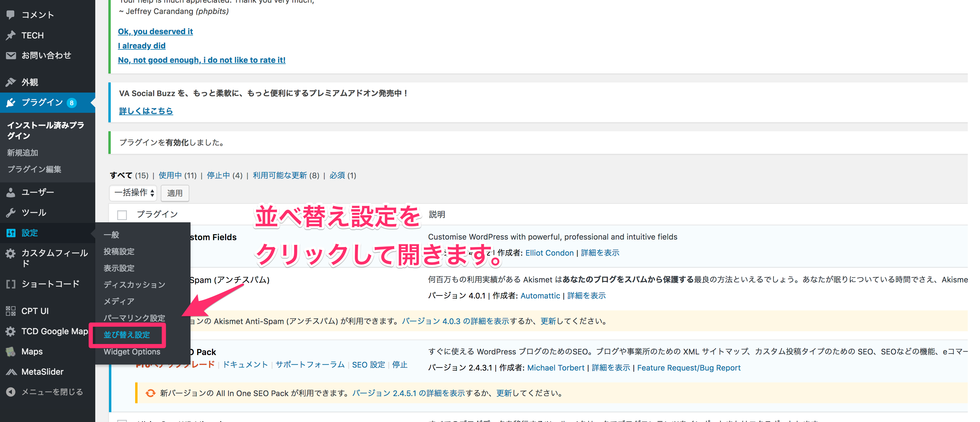The width and height of the screenshot is (980, 422).
Task: Open 投稿設定 in the settings flyout
Action: pos(119,252)
